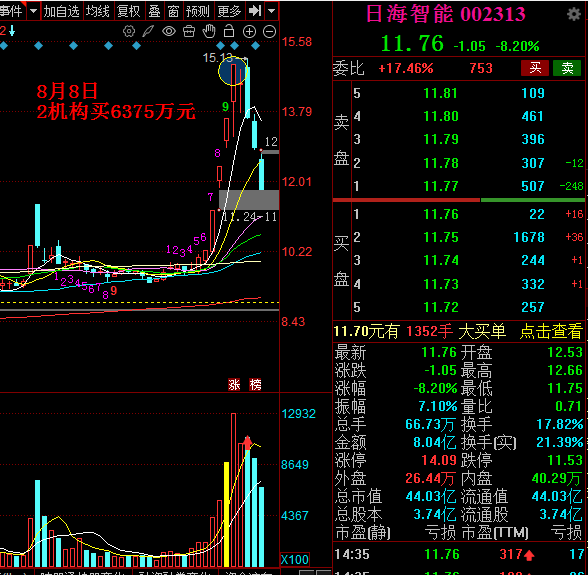Click the skip-to-end arrow icon

coord(255,11)
